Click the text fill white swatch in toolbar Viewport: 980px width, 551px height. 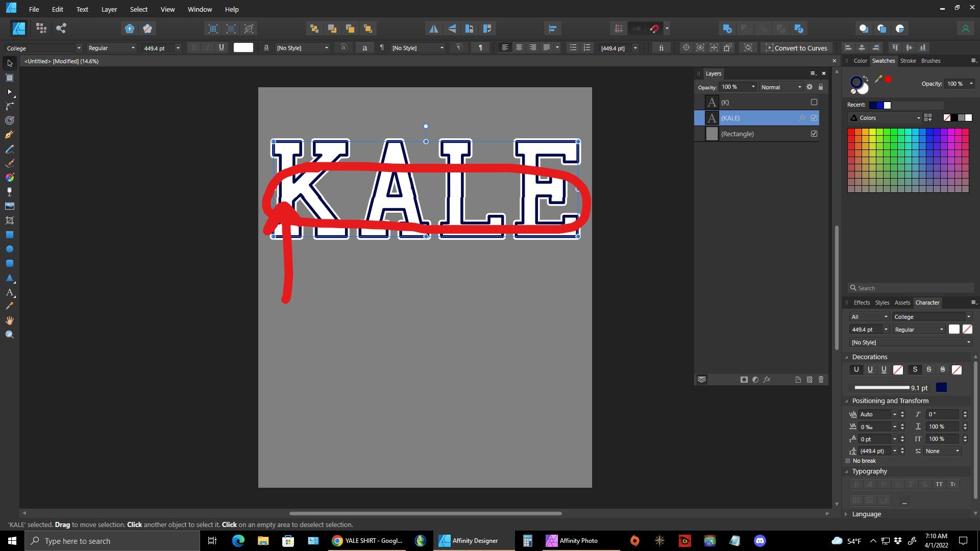tap(243, 47)
